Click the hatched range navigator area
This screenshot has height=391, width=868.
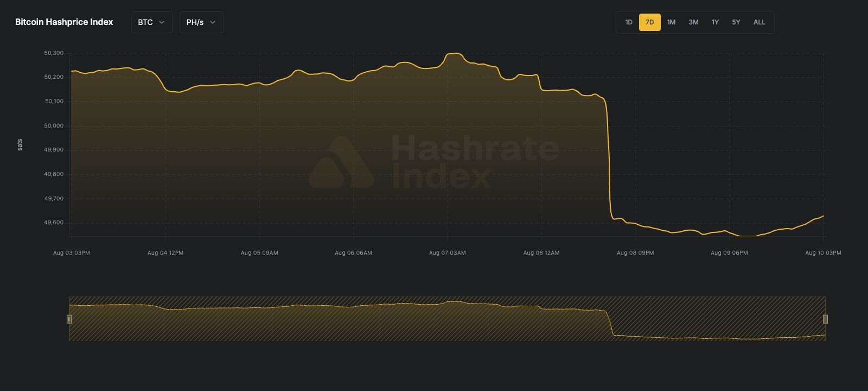(x=447, y=319)
